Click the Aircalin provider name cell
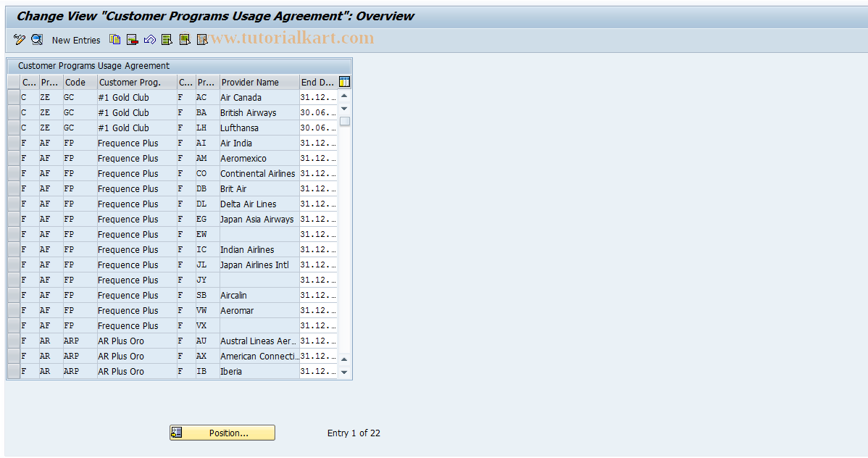The height and width of the screenshot is (458, 868). (x=259, y=295)
